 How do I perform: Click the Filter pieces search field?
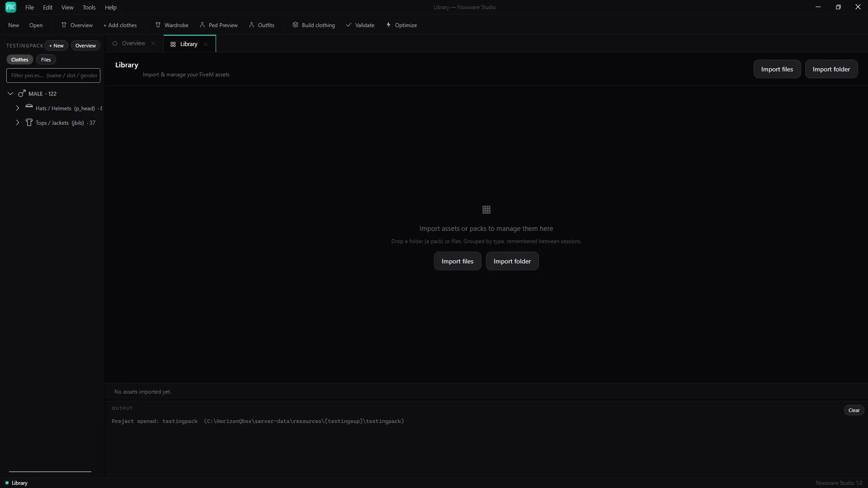53,75
